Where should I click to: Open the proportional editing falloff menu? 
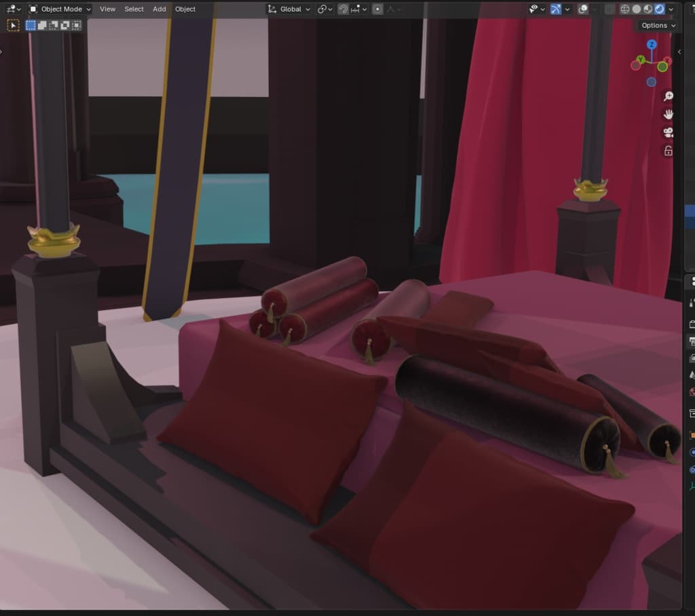(x=394, y=9)
